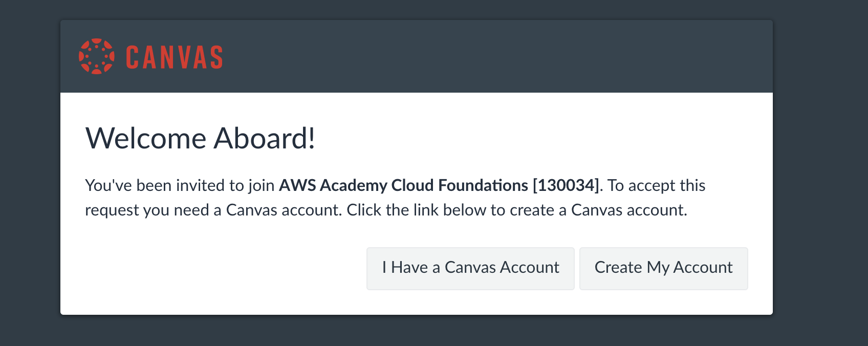Screen dimensions: 868x346
Task: Click the empty dark header bar beside the logo
Action: click(486, 56)
